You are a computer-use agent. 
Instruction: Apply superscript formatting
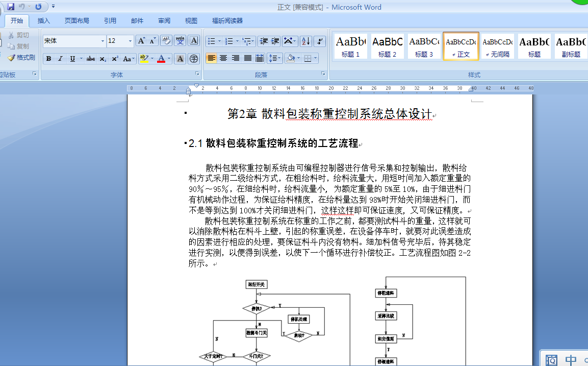pos(115,59)
